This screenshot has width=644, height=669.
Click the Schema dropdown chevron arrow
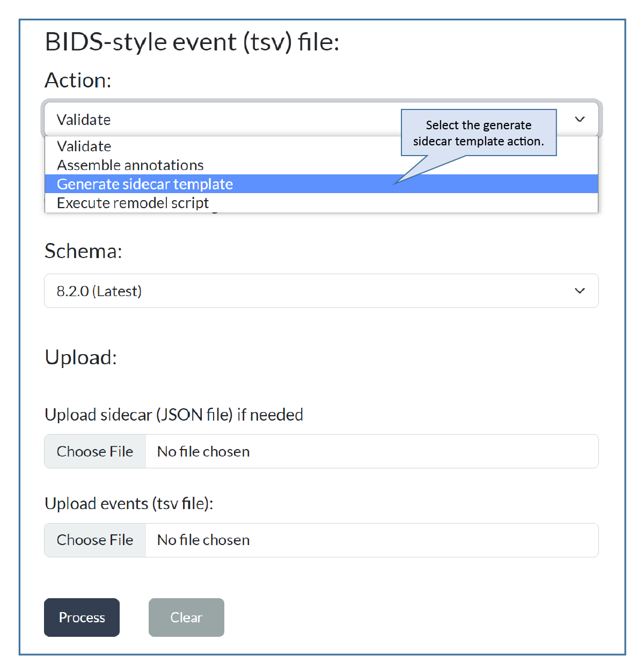[x=580, y=291]
